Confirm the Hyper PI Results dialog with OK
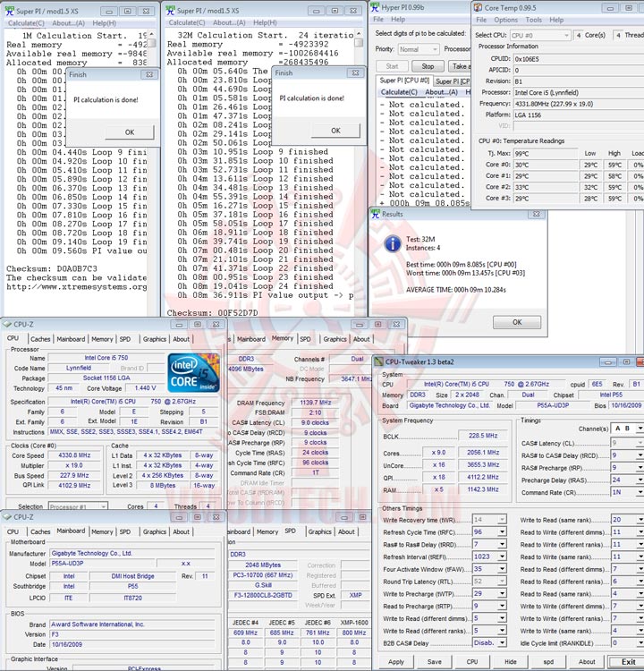The height and width of the screenshot is (671, 644). [x=517, y=322]
